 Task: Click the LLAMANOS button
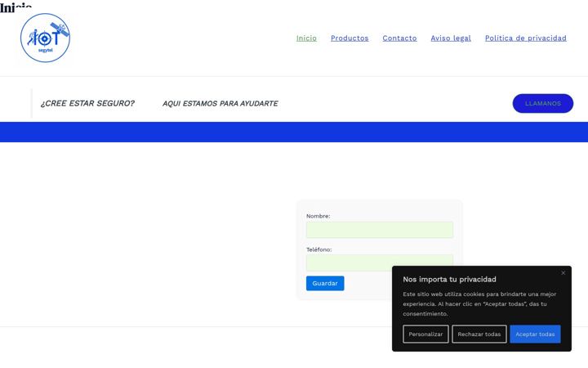[x=542, y=103]
